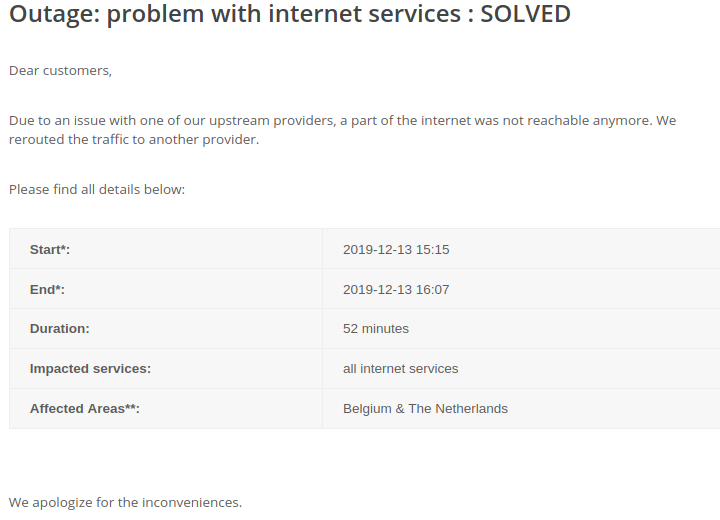Select the 'Duration:' label cell
720x520 pixels.
(59, 328)
